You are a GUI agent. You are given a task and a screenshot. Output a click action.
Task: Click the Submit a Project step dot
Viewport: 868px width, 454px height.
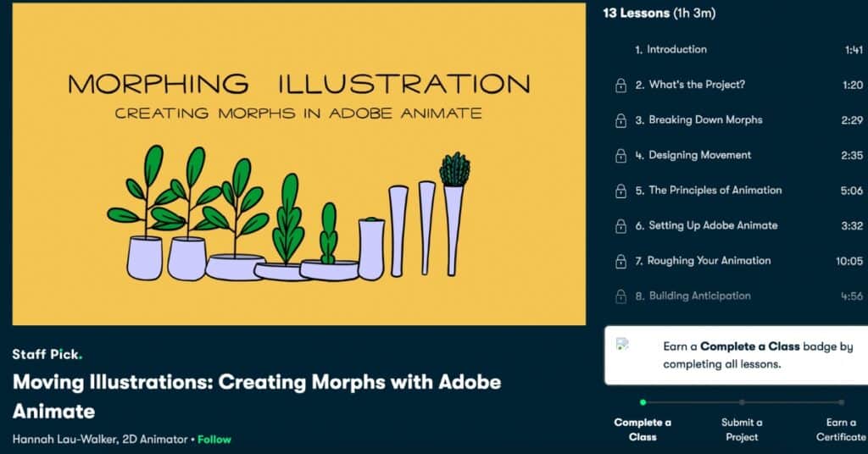click(742, 402)
